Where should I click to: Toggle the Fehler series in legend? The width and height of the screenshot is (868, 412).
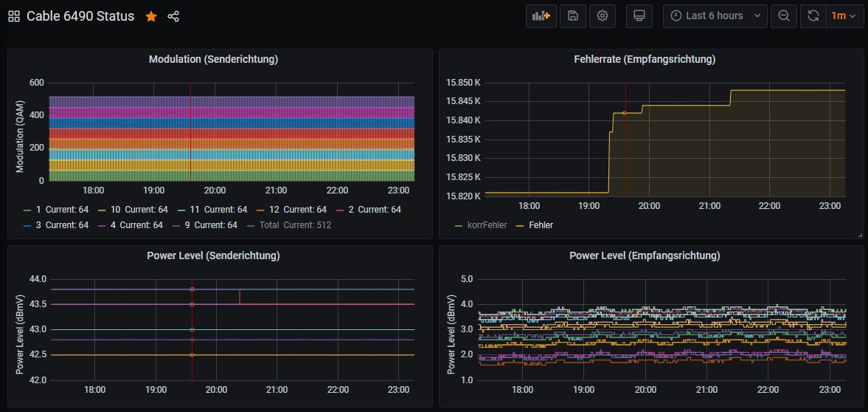[541, 225]
